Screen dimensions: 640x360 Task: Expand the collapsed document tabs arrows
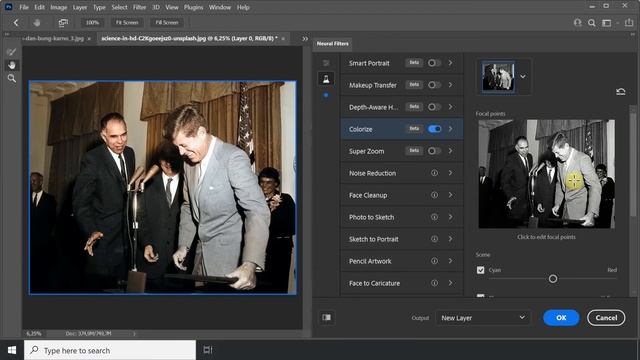[x=305, y=39]
